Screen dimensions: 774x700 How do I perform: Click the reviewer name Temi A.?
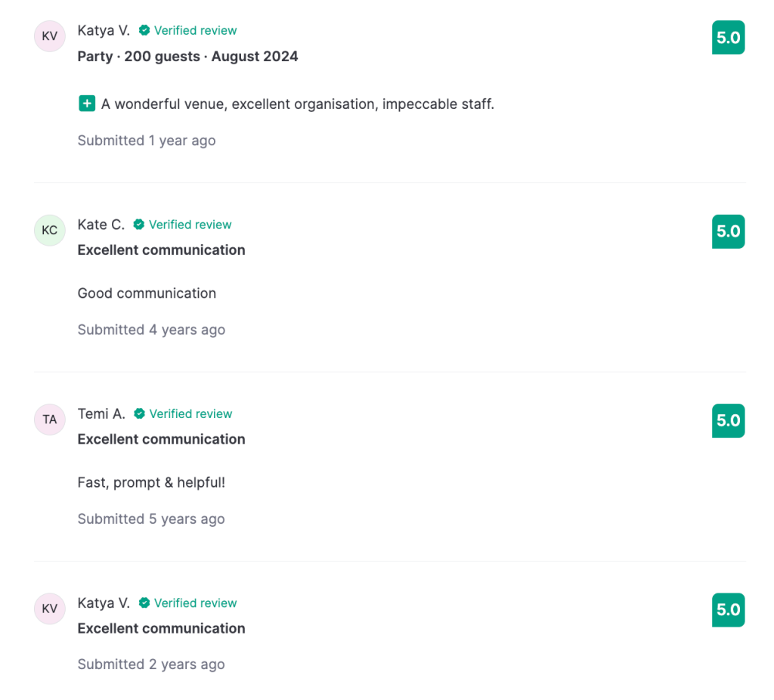point(101,413)
